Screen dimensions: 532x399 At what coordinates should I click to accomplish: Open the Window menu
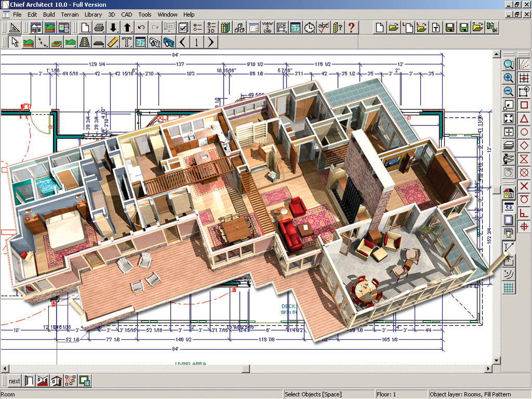[x=167, y=15]
